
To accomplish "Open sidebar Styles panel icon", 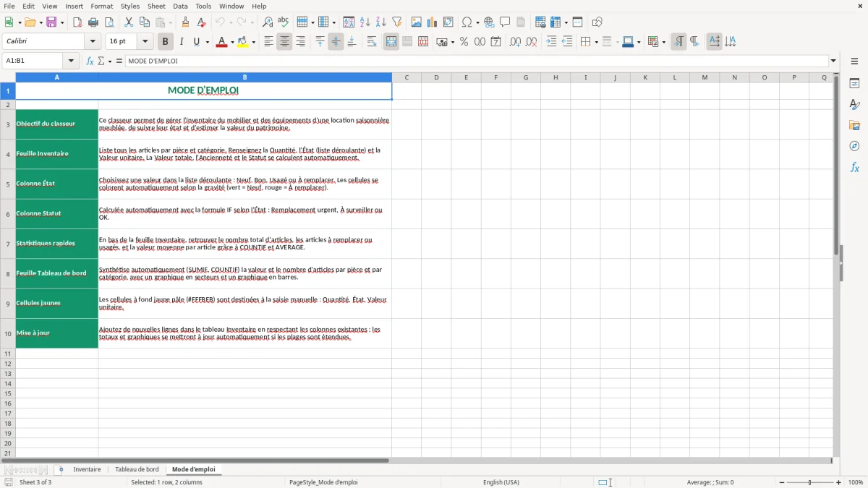I will pos(854,105).
